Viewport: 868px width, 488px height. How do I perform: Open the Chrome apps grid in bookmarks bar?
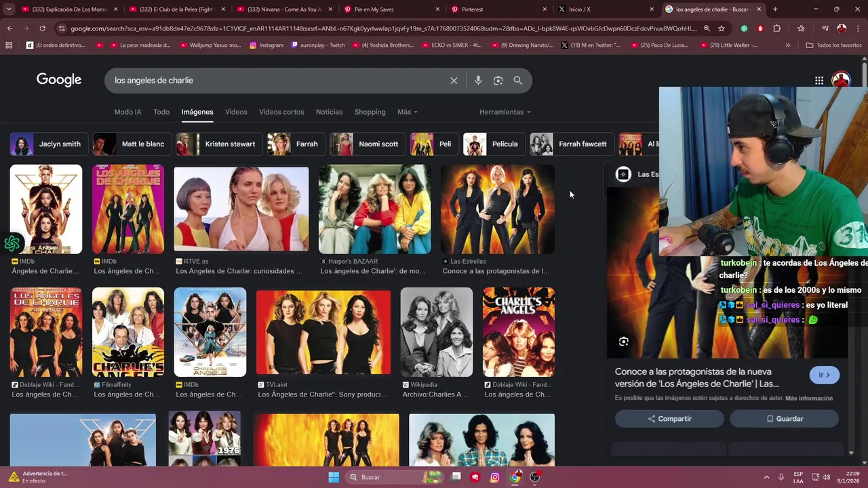click(x=9, y=45)
